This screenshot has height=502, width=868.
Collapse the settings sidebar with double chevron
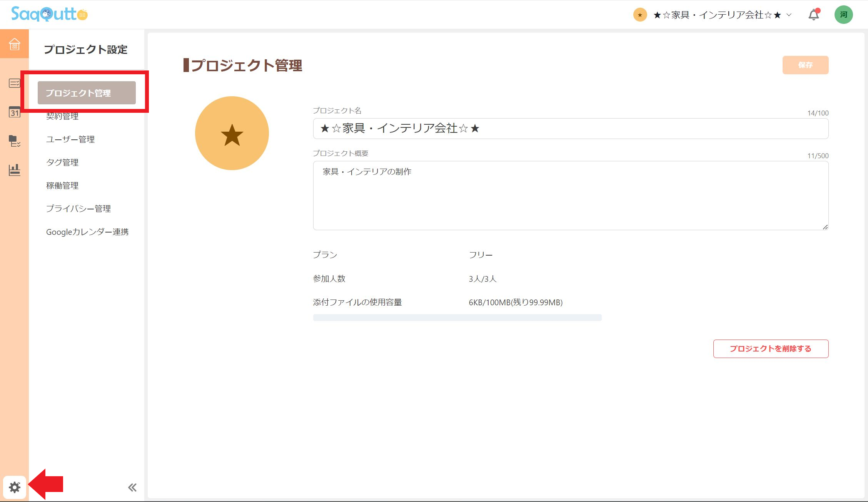pos(132,487)
